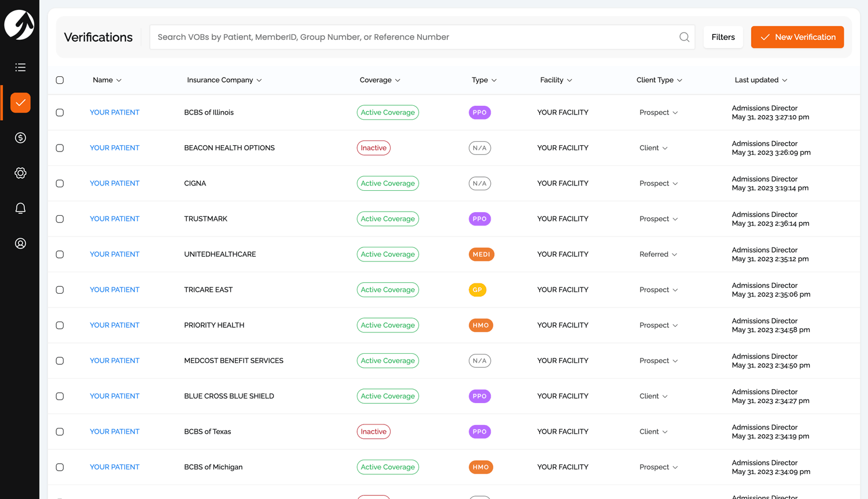Open the settings gear icon in sidebar
This screenshot has width=868, height=499.
(20, 173)
